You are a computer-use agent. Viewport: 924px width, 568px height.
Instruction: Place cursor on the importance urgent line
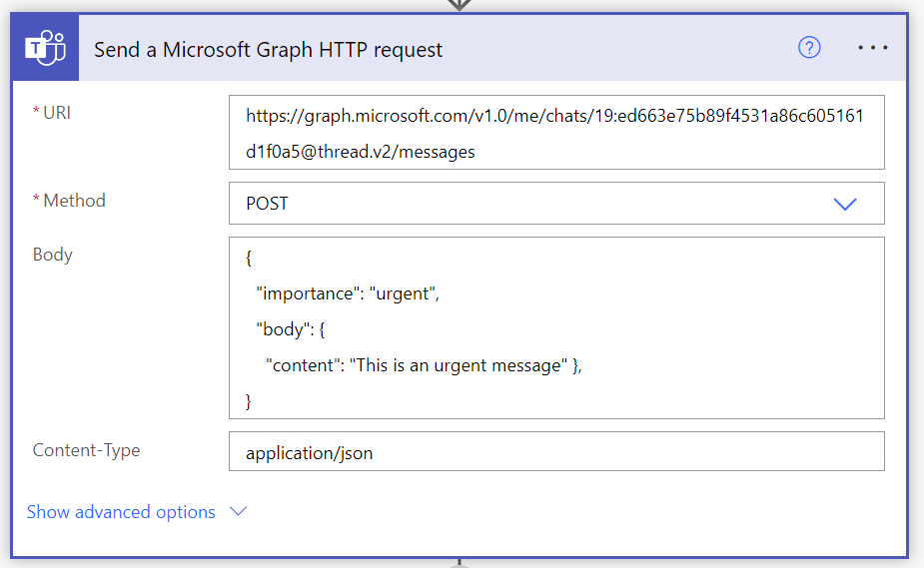pyautogui.click(x=348, y=293)
